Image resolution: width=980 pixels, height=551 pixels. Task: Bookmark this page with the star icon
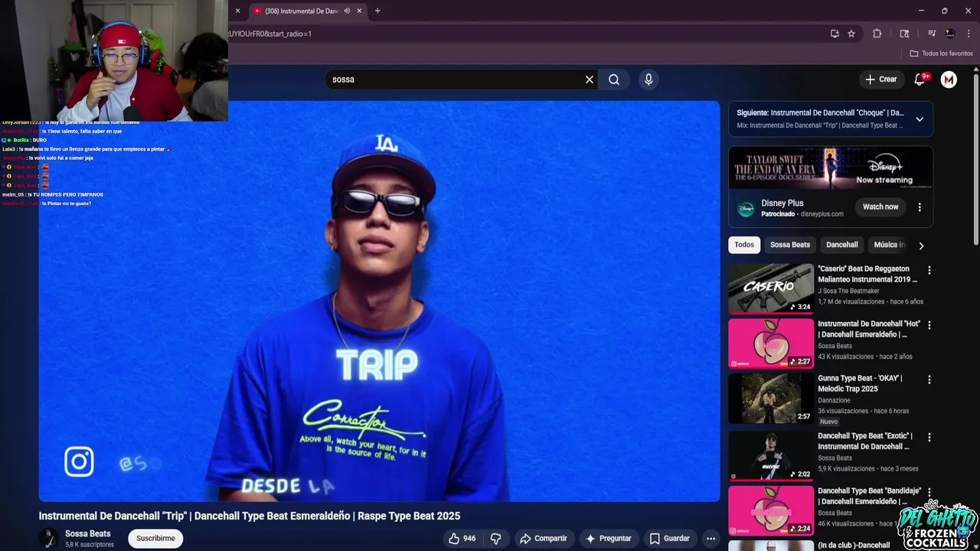pos(851,34)
